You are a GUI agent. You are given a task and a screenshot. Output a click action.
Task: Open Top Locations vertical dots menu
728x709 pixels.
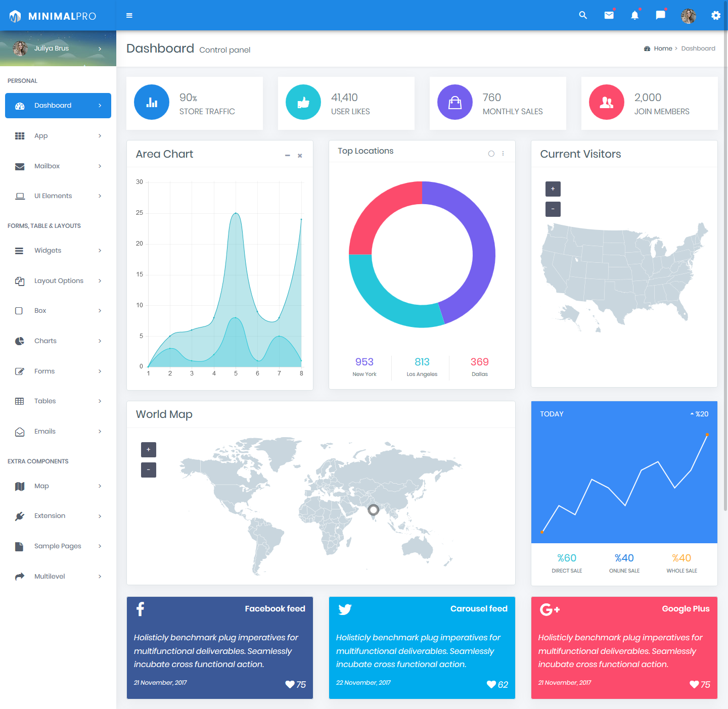pyautogui.click(x=503, y=154)
